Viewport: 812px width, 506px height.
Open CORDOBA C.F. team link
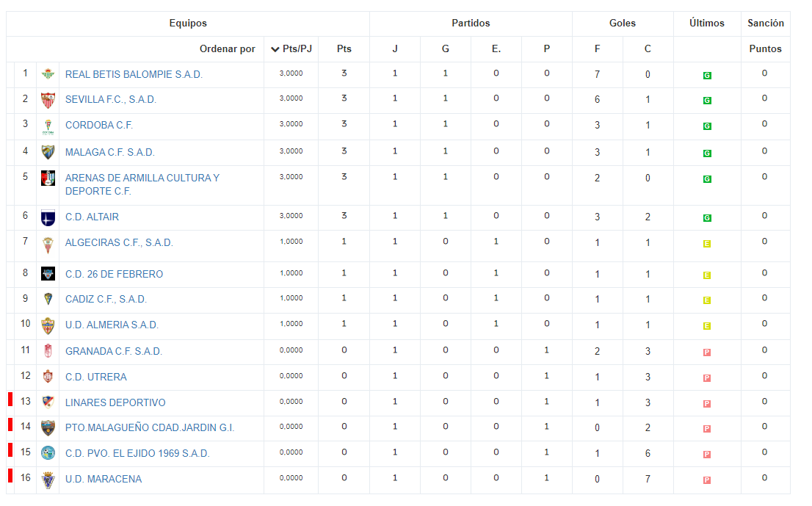coord(99,126)
